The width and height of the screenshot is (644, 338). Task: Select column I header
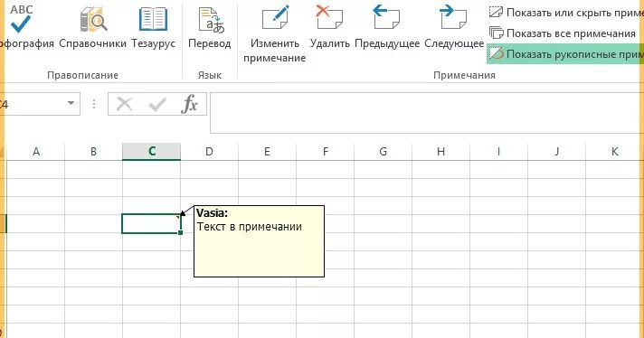pyautogui.click(x=499, y=152)
